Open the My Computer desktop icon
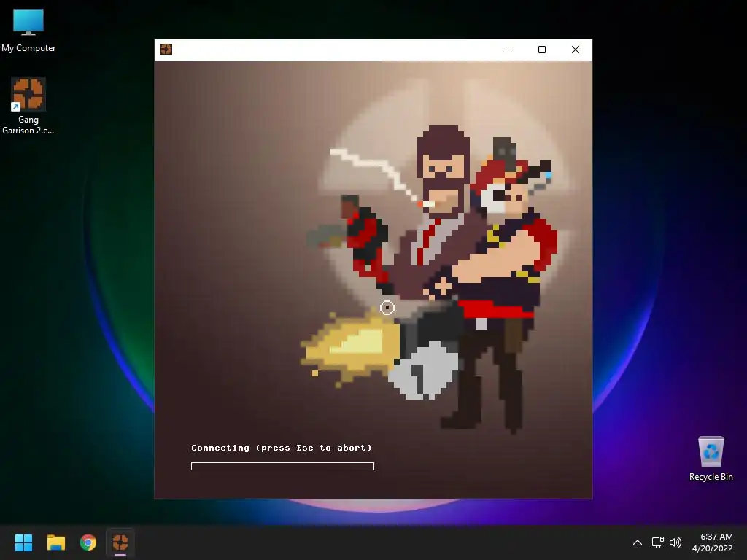747x560 pixels. click(x=28, y=31)
